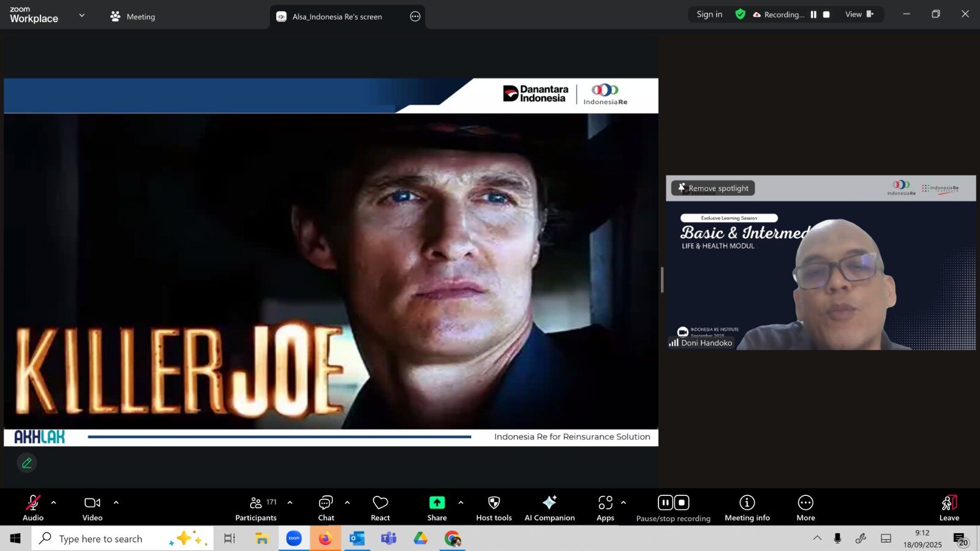Image resolution: width=980 pixels, height=551 pixels.
Task: Click Remove spotlight on the speaker video
Action: 713,188
